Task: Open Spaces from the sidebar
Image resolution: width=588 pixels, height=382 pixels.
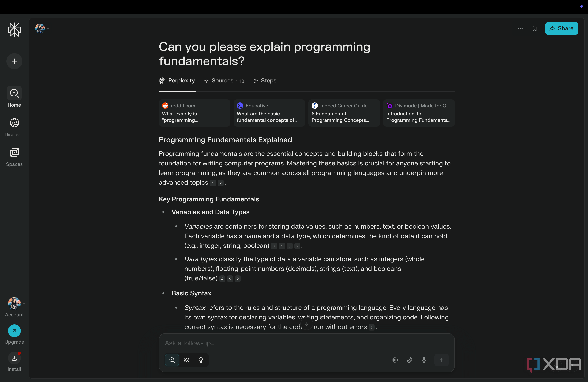Action: tap(14, 157)
